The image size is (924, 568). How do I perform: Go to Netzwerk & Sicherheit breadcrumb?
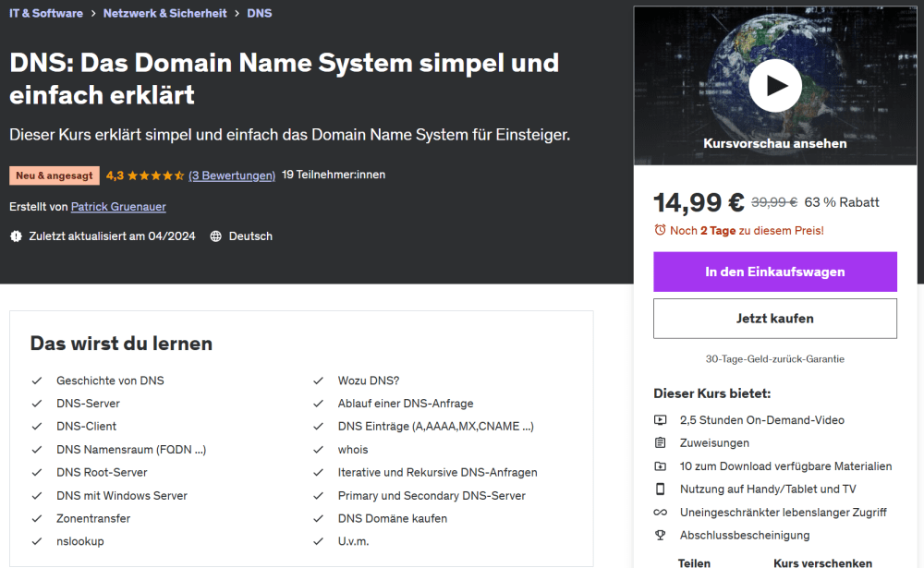pos(165,14)
